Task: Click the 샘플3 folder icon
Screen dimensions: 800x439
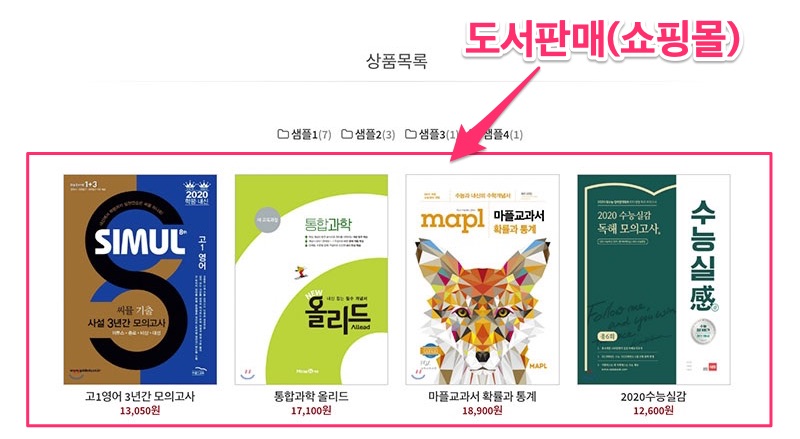Action: [x=411, y=134]
